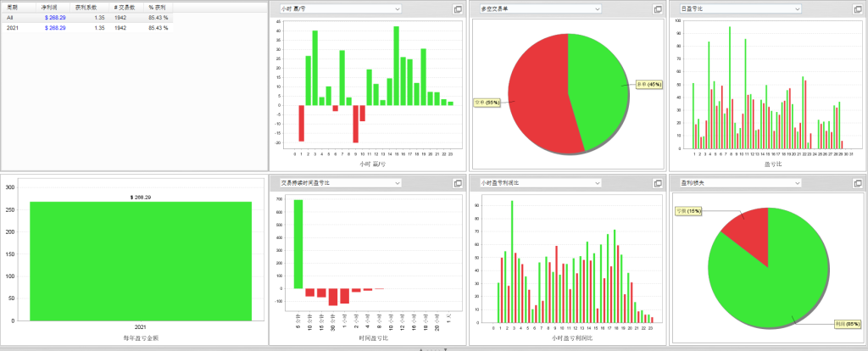The height and width of the screenshot is (351, 868).
Task: Click the 5 分钟 green duration bar
Action: point(298,244)
